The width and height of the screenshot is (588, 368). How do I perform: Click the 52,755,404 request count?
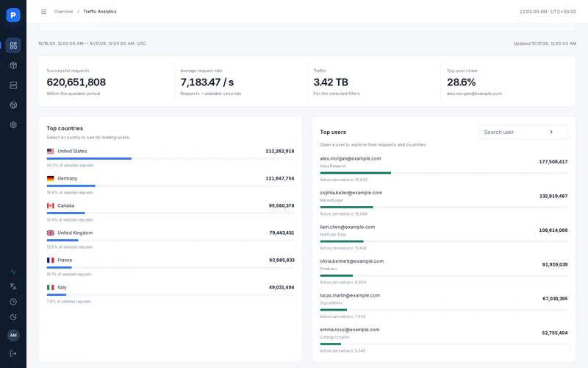(555, 333)
